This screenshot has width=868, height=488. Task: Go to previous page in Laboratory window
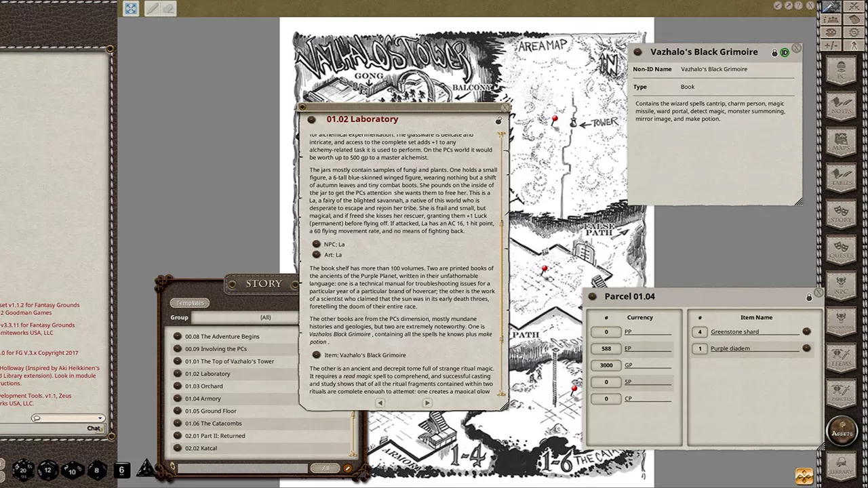pyautogui.click(x=380, y=403)
